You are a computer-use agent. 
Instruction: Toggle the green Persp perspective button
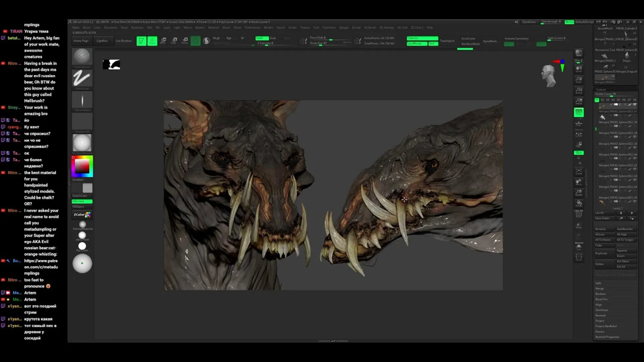pyautogui.click(x=579, y=112)
